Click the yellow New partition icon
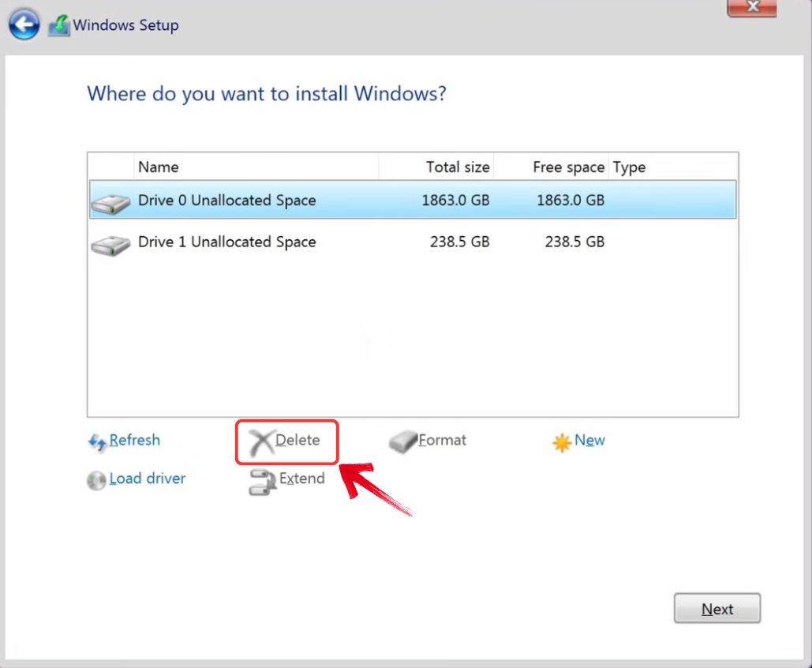This screenshot has width=812, height=668. pyautogui.click(x=563, y=441)
